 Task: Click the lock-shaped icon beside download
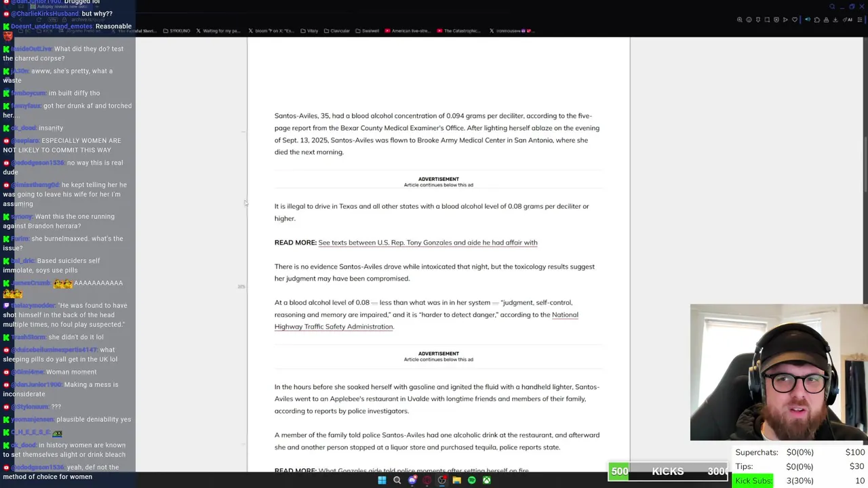click(x=826, y=20)
